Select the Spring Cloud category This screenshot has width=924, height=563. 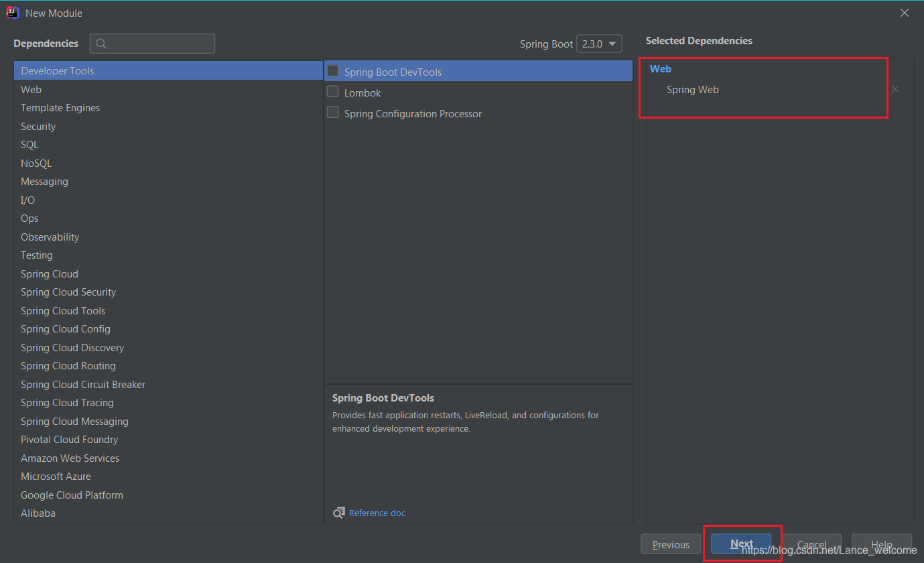point(168,273)
